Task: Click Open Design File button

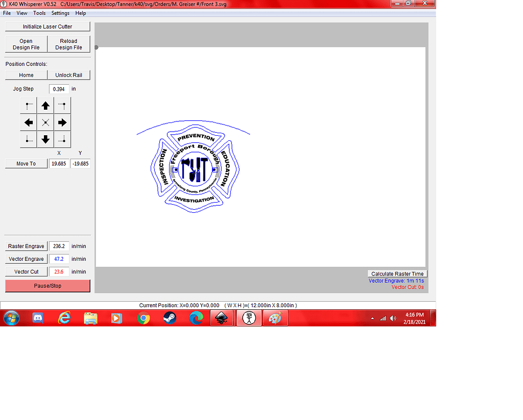Action: (x=26, y=44)
